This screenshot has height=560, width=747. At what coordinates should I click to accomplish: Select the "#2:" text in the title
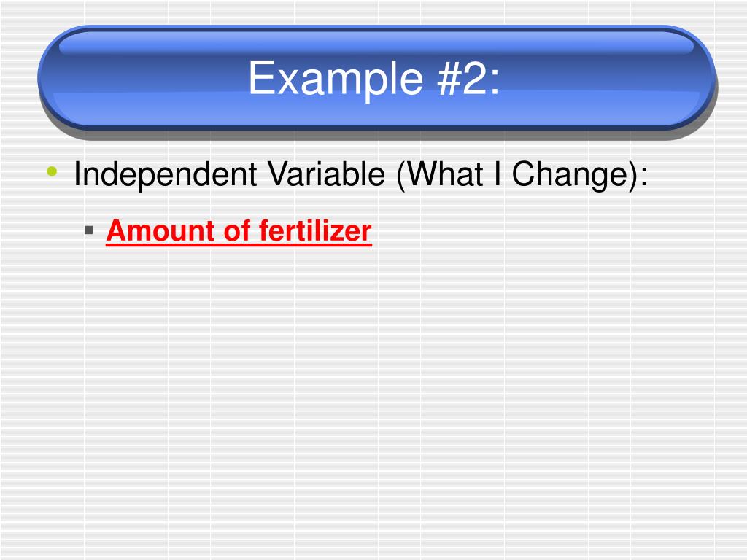coord(468,79)
